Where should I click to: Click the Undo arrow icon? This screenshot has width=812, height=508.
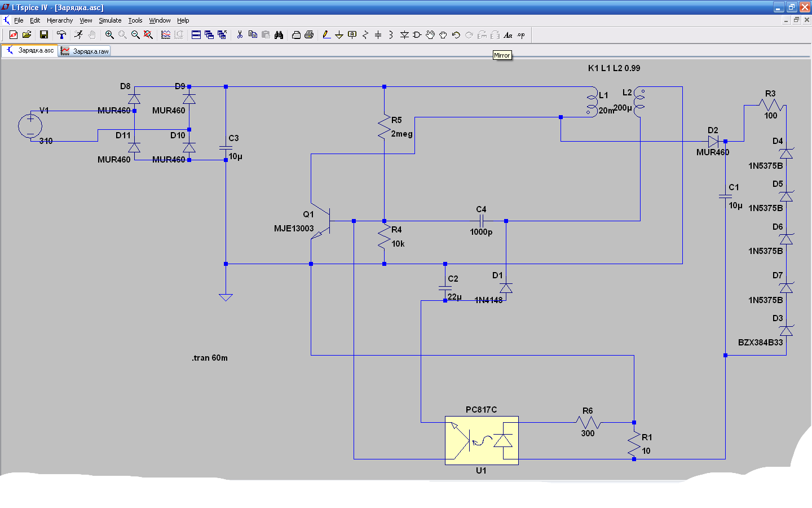456,35
